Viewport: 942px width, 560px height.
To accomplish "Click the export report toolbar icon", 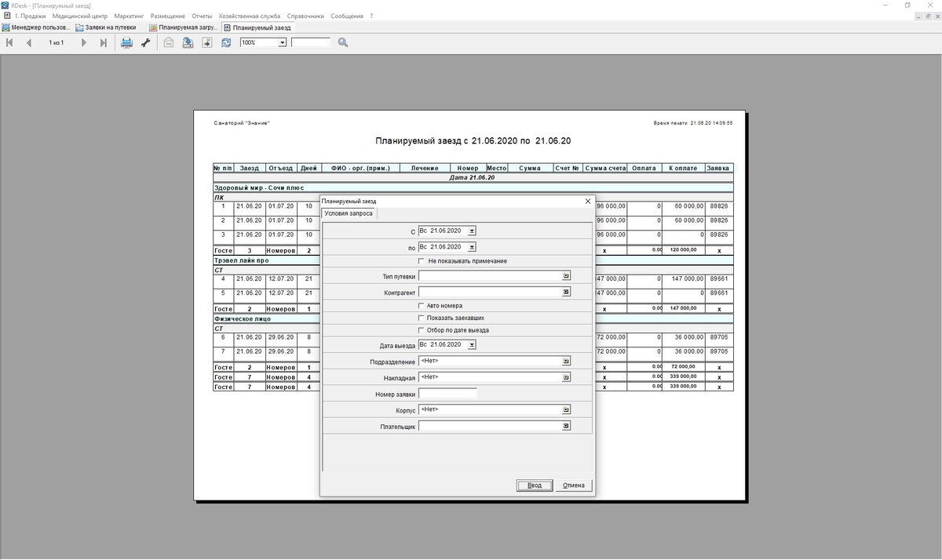I will [188, 43].
